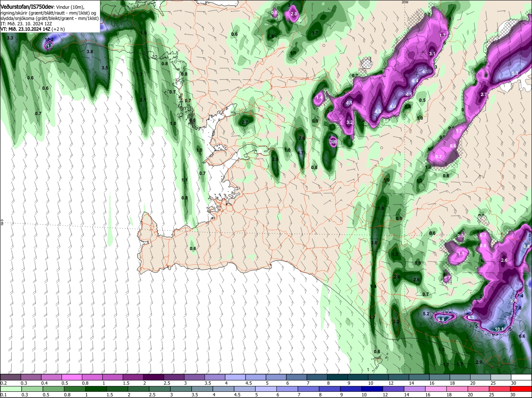Screen dimensions: 532x398
Task: Click the red rain legend swatch labeled 30
Action: tap(521, 389)
